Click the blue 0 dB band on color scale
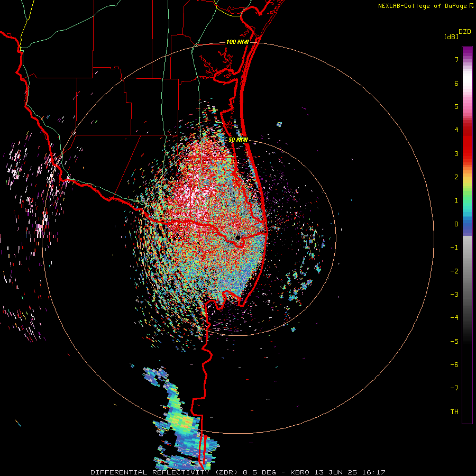 click(x=467, y=225)
